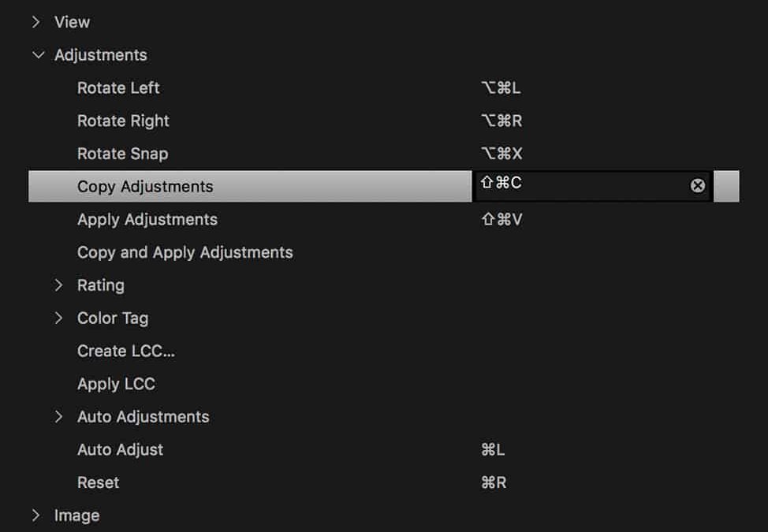Select the Apply LCC command

pos(116,385)
